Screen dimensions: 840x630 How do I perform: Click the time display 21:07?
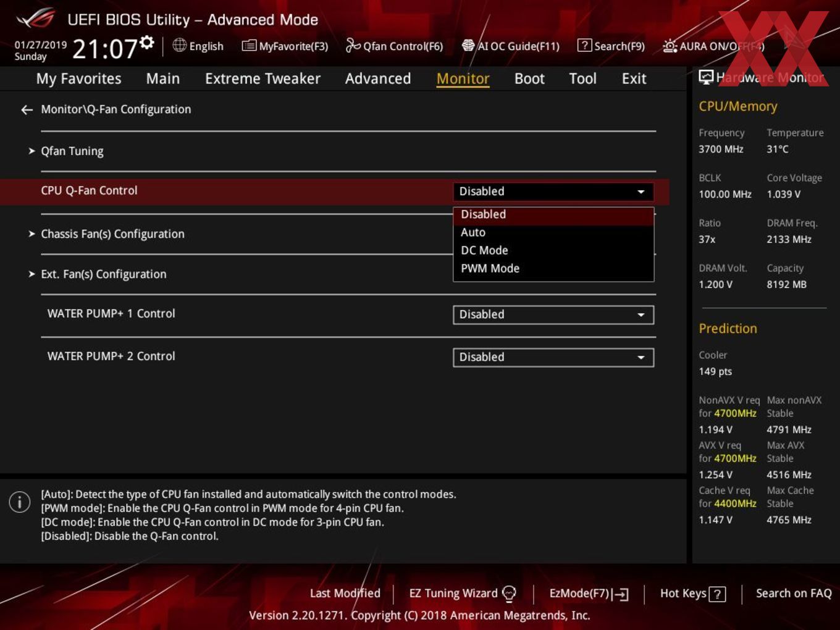tap(104, 48)
